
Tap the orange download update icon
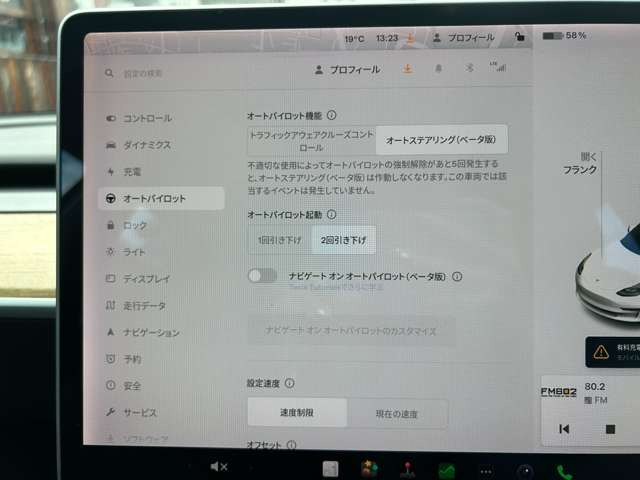click(x=407, y=70)
